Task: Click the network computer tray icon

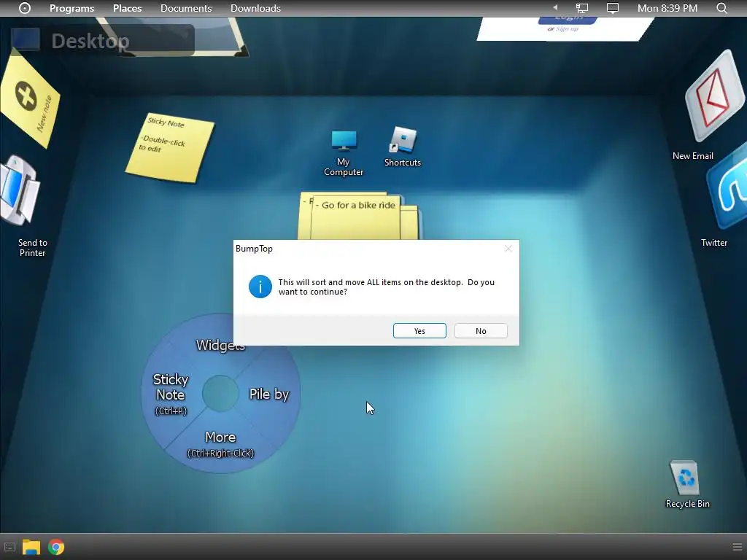Action: pyautogui.click(x=582, y=8)
